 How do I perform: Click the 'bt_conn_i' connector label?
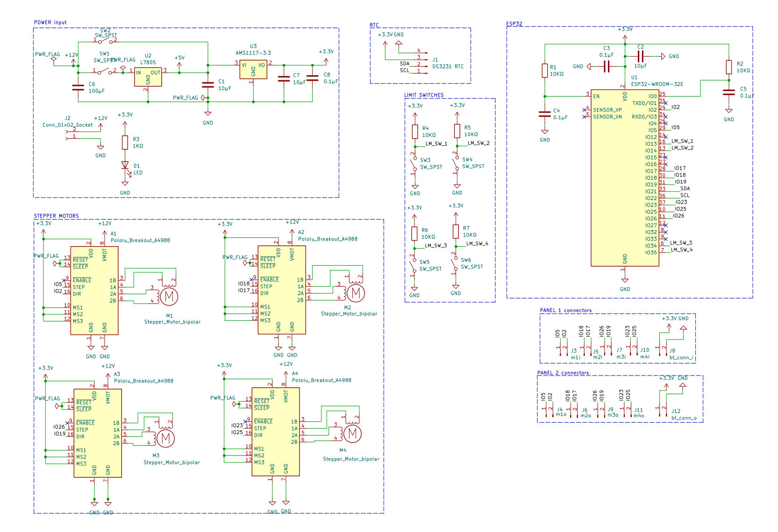[x=682, y=357]
